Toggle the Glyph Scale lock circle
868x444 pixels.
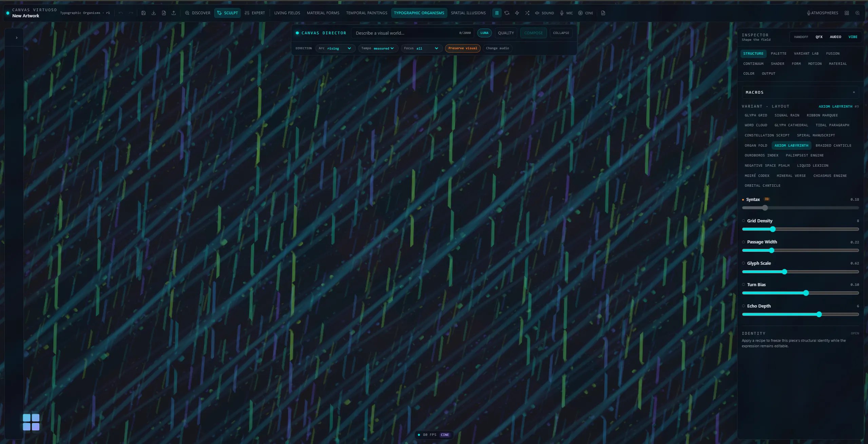[x=744, y=263]
